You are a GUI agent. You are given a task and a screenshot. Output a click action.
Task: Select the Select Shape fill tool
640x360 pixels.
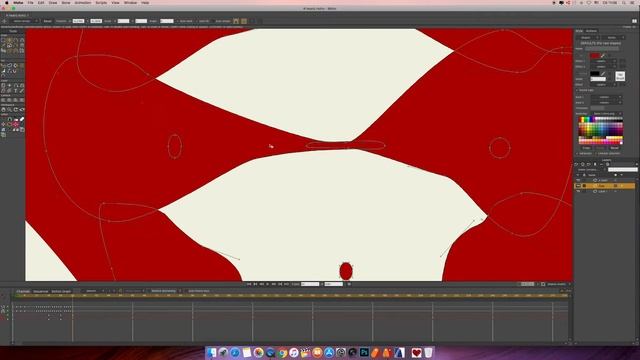tap(3, 65)
